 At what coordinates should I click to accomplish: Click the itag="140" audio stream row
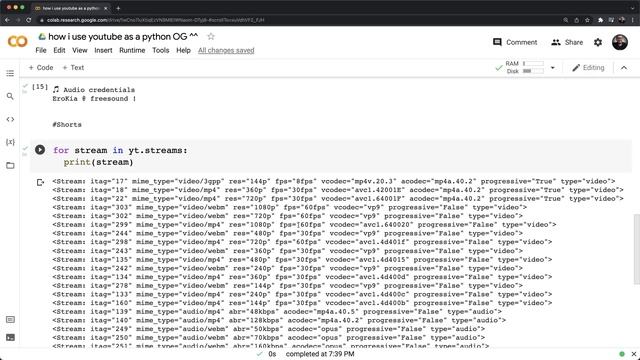pyautogui.click(x=279, y=320)
